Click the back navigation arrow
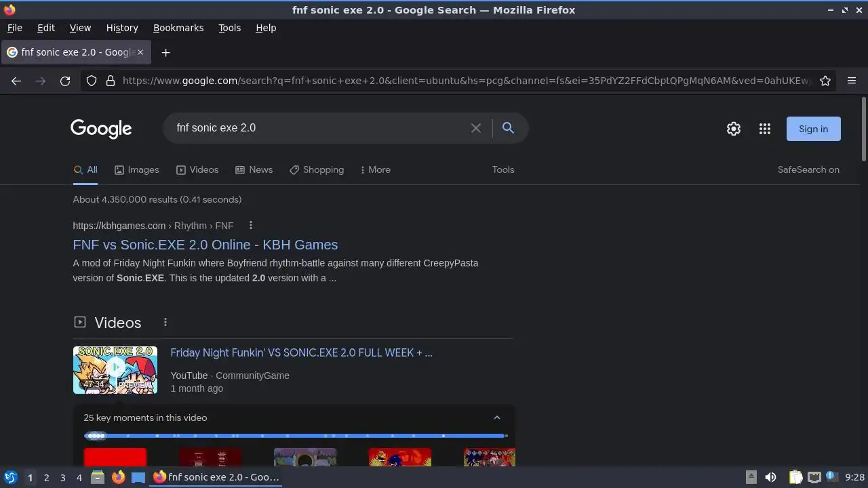 click(x=16, y=81)
